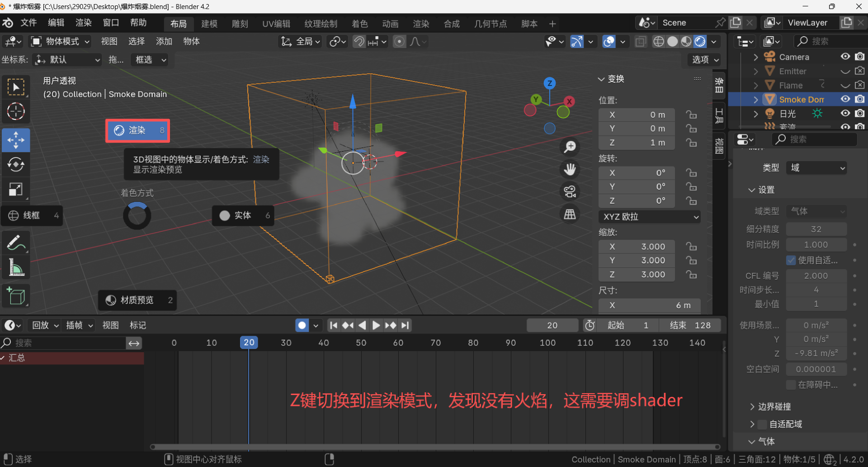Pick the Scale tool

[16, 189]
